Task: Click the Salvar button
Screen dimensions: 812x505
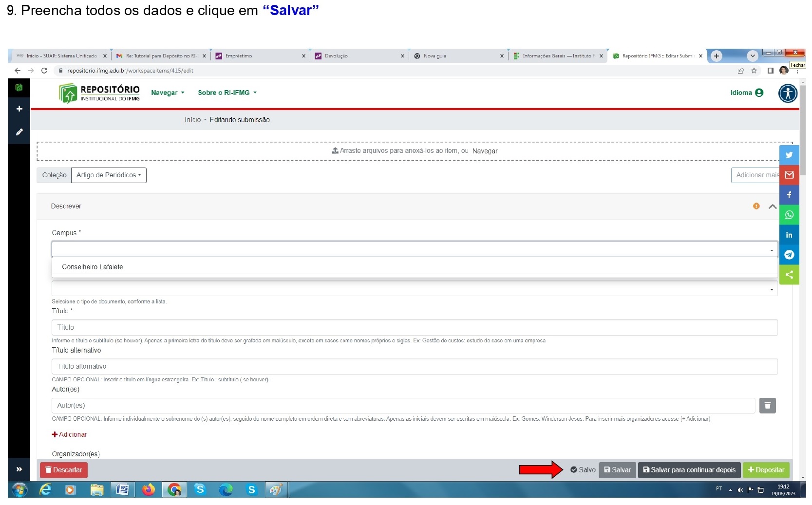Action: [x=617, y=470]
